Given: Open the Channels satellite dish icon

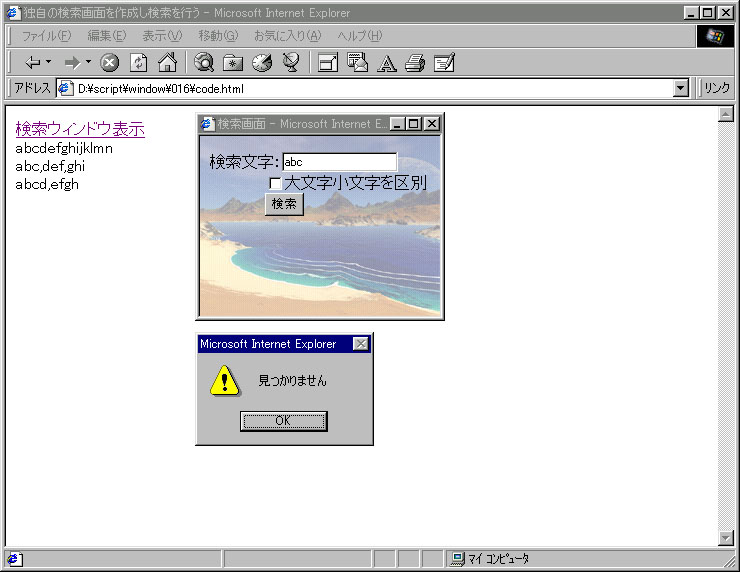Looking at the screenshot, I should (x=291, y=62).
